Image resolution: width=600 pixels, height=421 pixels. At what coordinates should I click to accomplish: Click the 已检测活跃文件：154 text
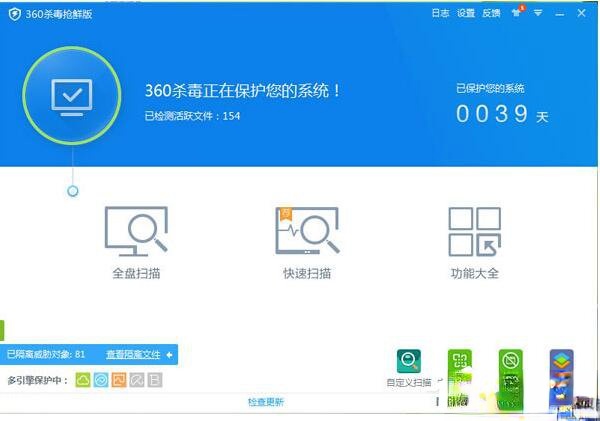coord(192,116)
